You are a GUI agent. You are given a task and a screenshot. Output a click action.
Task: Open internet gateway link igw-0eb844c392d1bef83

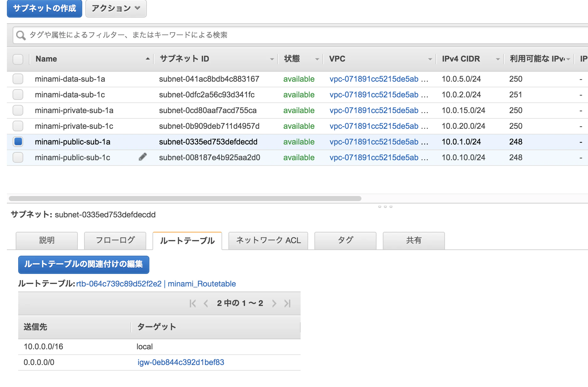[x=181, y=362]
